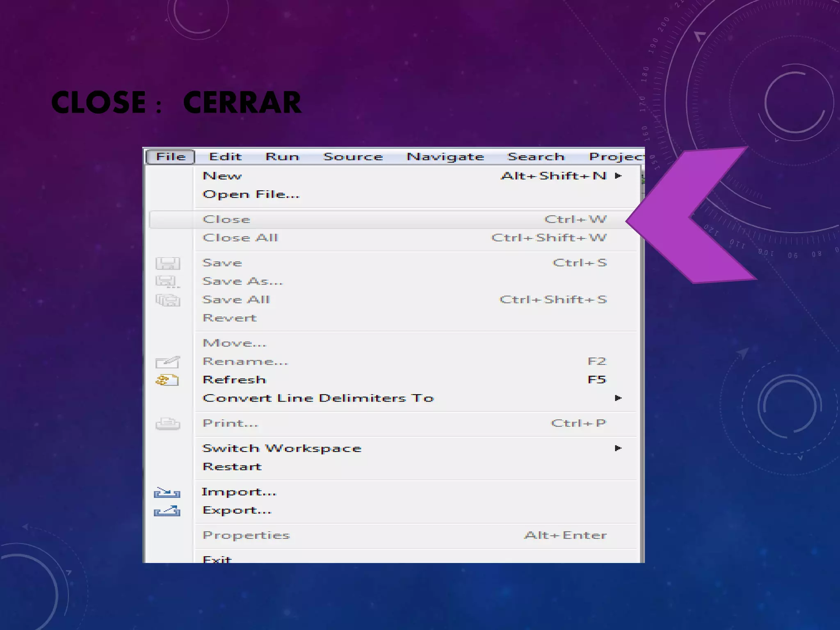Image resolution: width=840 pixels, height=630 pixels.
Task: Click the Rename pencil icon
Action: click(167, 362)
